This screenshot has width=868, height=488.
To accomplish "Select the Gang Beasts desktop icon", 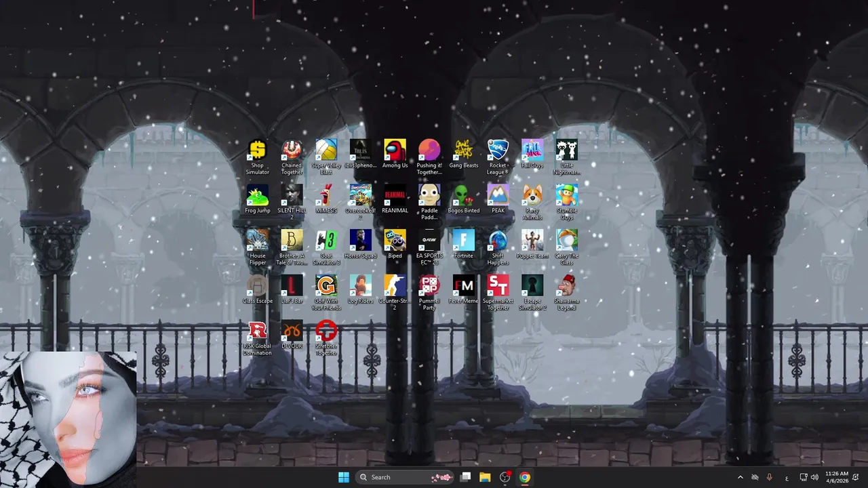I will pos(464,154).
